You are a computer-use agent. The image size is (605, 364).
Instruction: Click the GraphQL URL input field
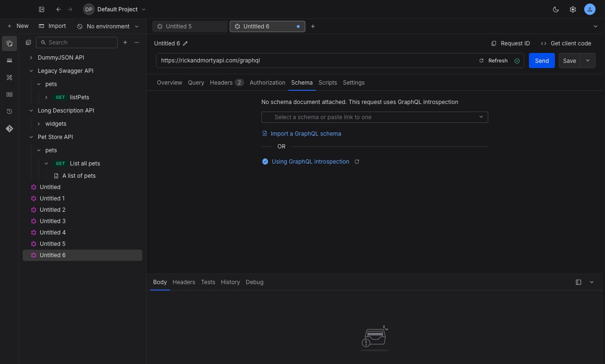pyautogui.click(x=317, y=61)
